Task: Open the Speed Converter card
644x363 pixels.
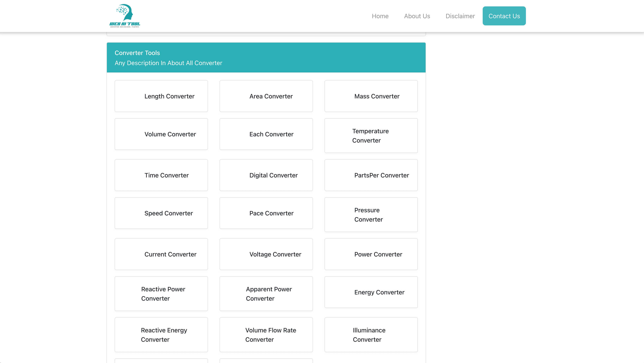Action: click(161, 213)
